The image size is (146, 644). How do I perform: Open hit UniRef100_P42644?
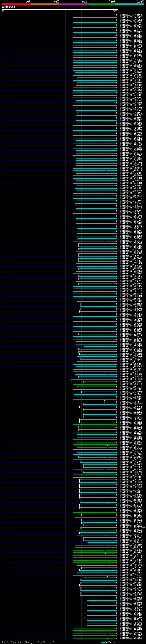131,15
